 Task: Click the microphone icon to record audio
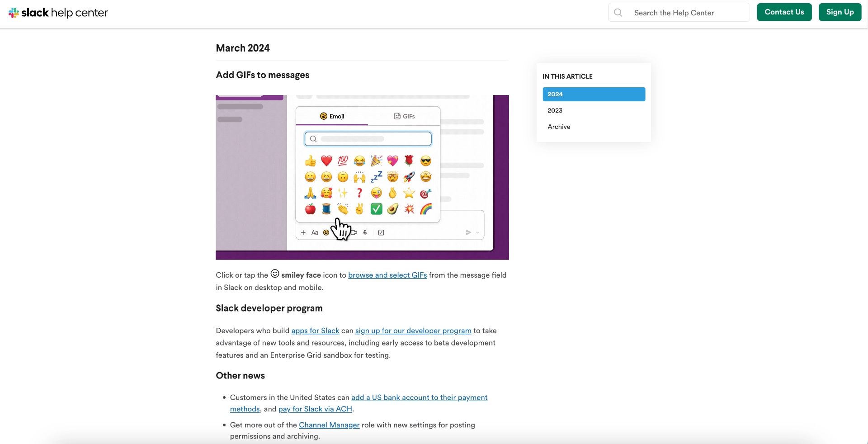click(x=366, y=232)
